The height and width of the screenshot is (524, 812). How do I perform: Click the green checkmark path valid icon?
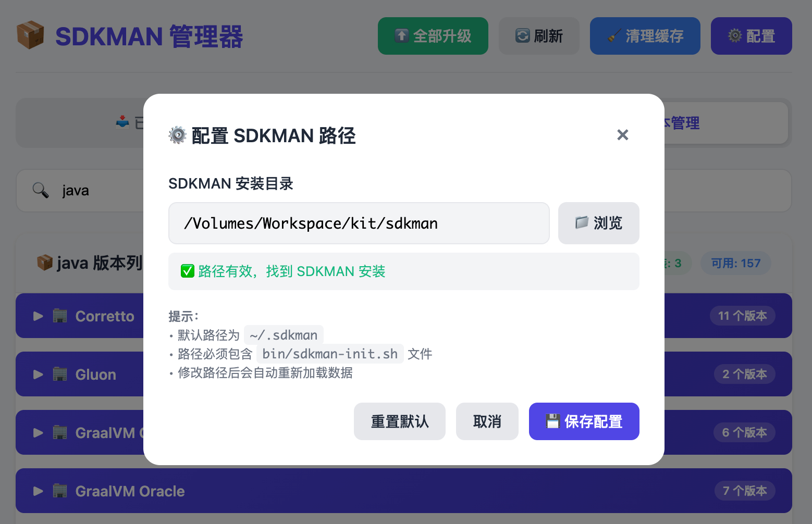click(188, 271)
